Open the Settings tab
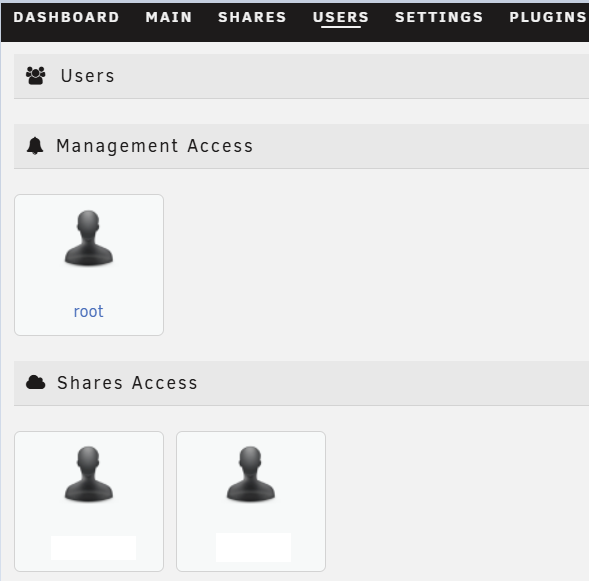This screenshot has height=581, width=589. pos(439,17)
